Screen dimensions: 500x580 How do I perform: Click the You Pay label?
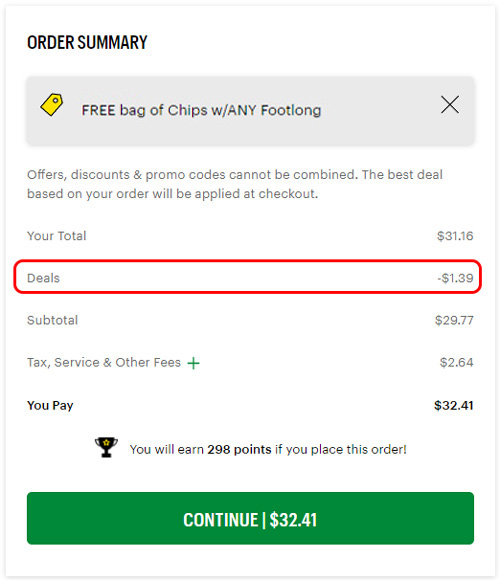[50, 405]
